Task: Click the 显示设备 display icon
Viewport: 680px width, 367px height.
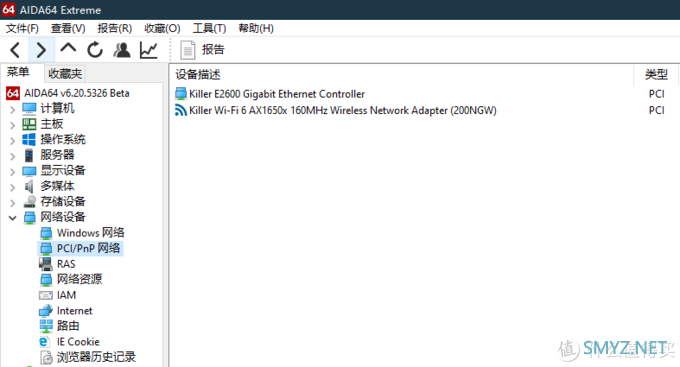Action: click(29, 171)
